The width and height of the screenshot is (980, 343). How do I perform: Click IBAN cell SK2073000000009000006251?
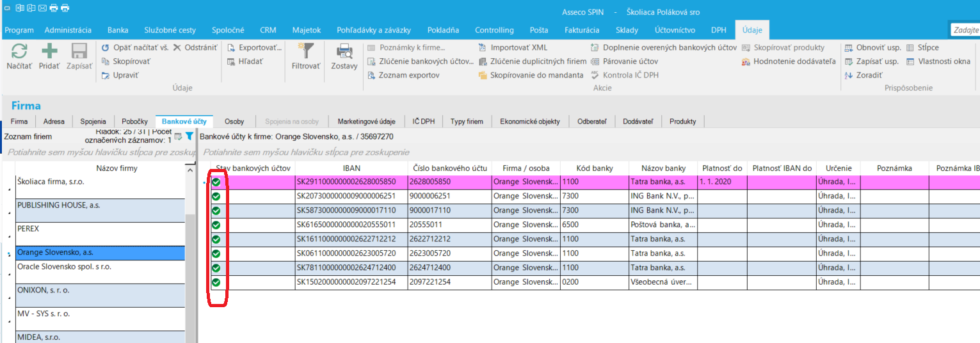tap(351, 196)
